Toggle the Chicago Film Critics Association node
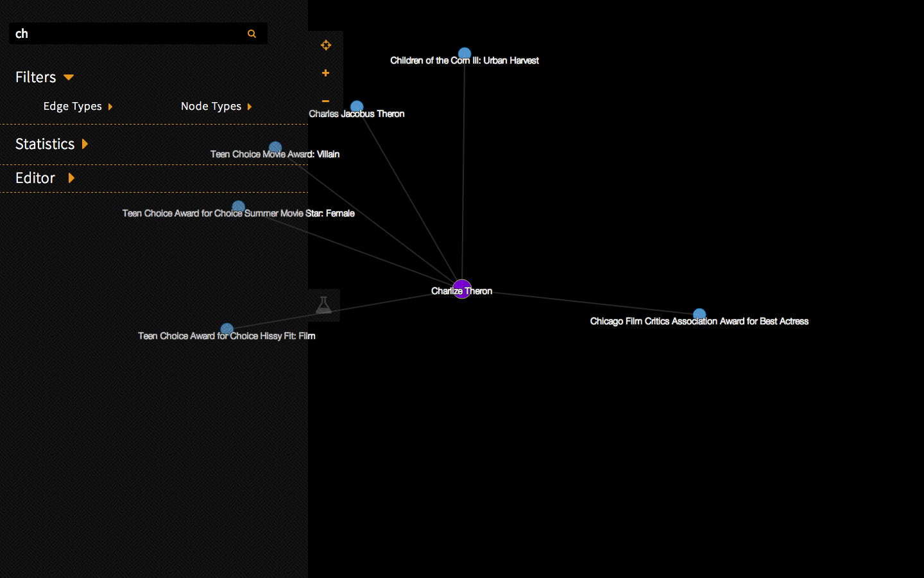Screen dimensions: 924x578 point(699,314)
